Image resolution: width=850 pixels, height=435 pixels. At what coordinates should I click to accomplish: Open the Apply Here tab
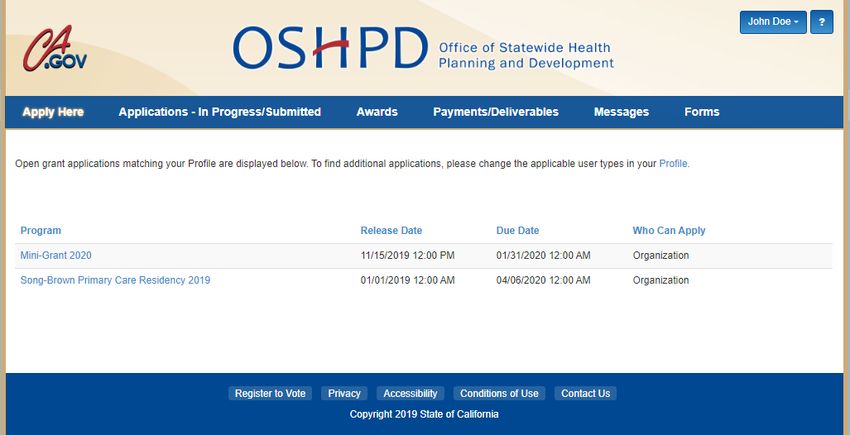pyautogui.click(x=53, y=112)
